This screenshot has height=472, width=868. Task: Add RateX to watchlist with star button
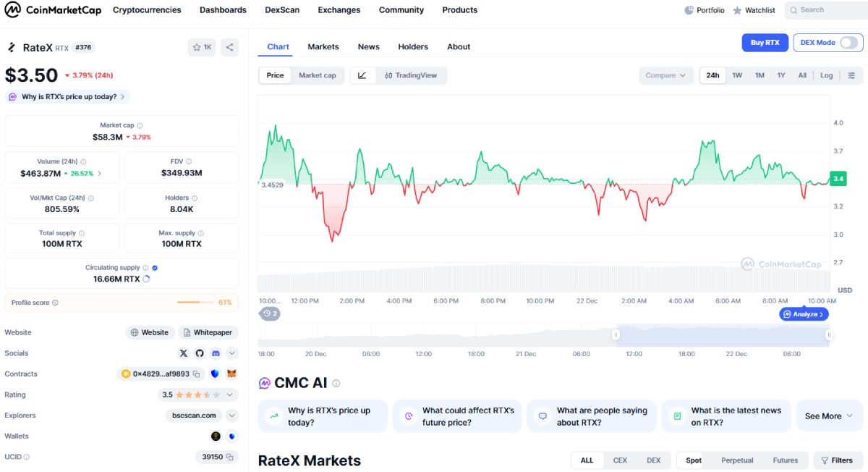pyautogui.click(x=202, y=47)
